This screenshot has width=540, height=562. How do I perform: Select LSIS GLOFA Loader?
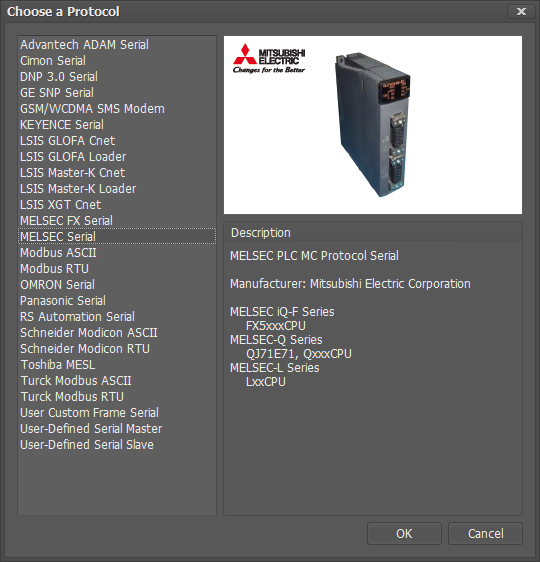[117, 157]
